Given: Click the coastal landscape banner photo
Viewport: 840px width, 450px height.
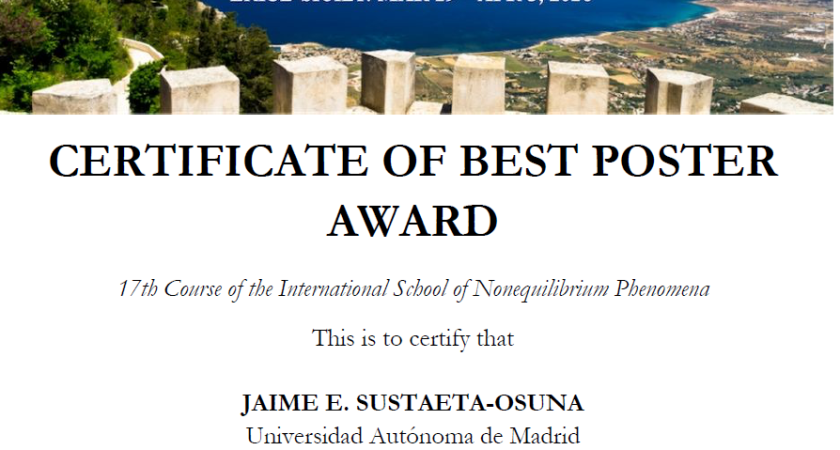Looking at the screenshot, I should [x=417, y=57].
